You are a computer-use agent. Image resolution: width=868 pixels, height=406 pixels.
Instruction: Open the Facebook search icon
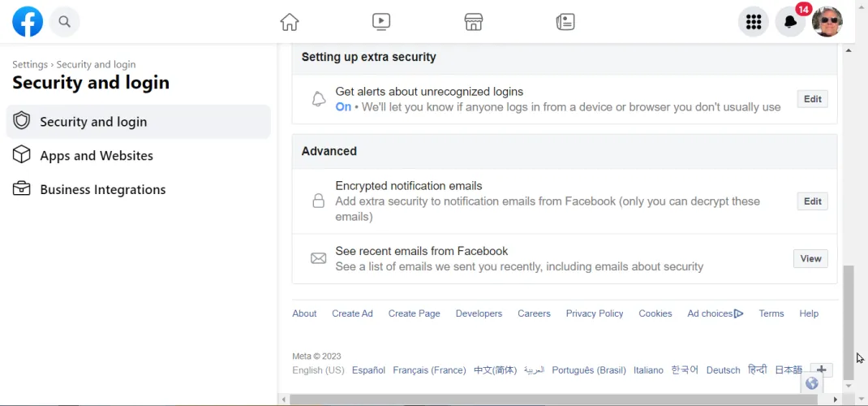click(x=65, y=22)
